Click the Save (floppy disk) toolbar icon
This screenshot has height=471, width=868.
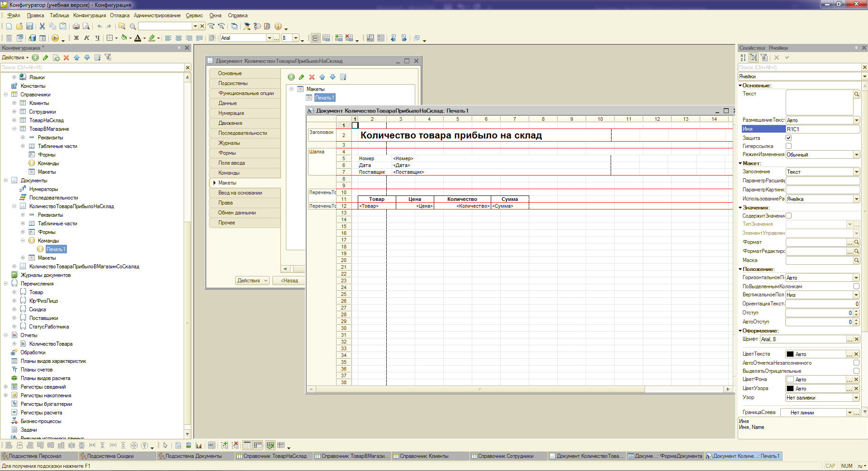point(29,26)
